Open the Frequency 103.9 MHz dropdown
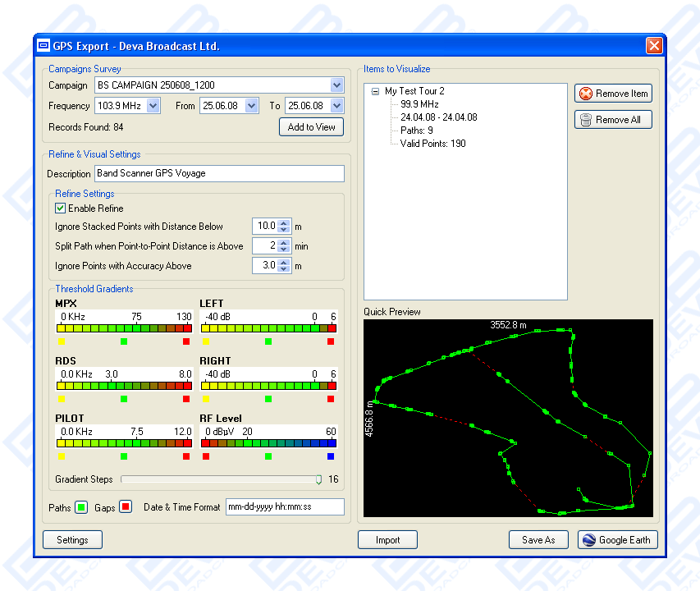The image size is (700, 591). (153, 106)
